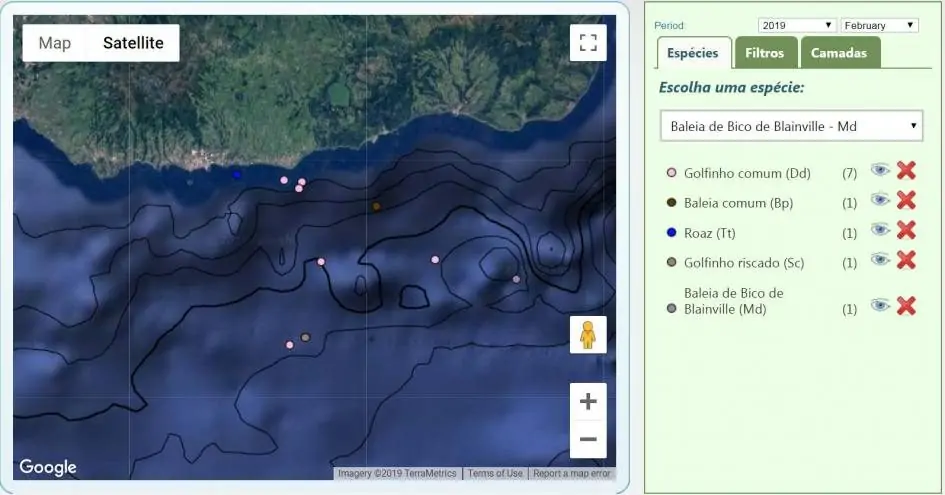Viewport: 945px width, 495px height.
Task: Open the Camadas tab
Action: (839, 53)
